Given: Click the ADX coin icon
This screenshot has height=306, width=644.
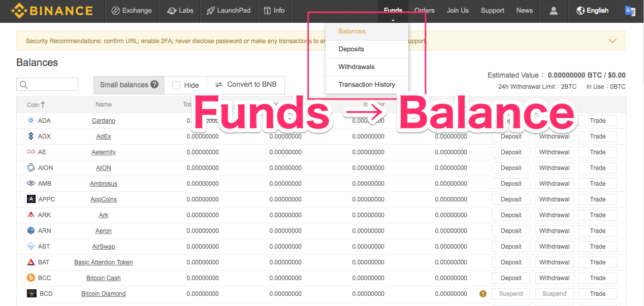Looking at the screenshot, I should click(30, 137).
